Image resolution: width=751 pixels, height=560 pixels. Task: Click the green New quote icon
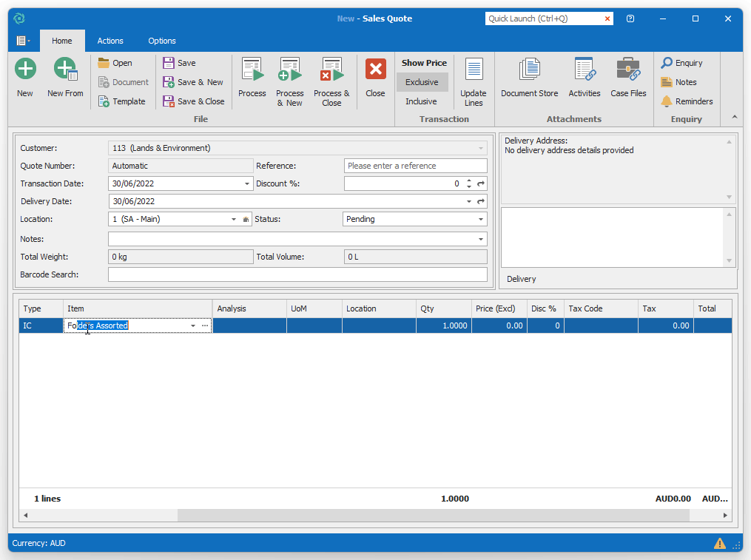click(25, 70)
